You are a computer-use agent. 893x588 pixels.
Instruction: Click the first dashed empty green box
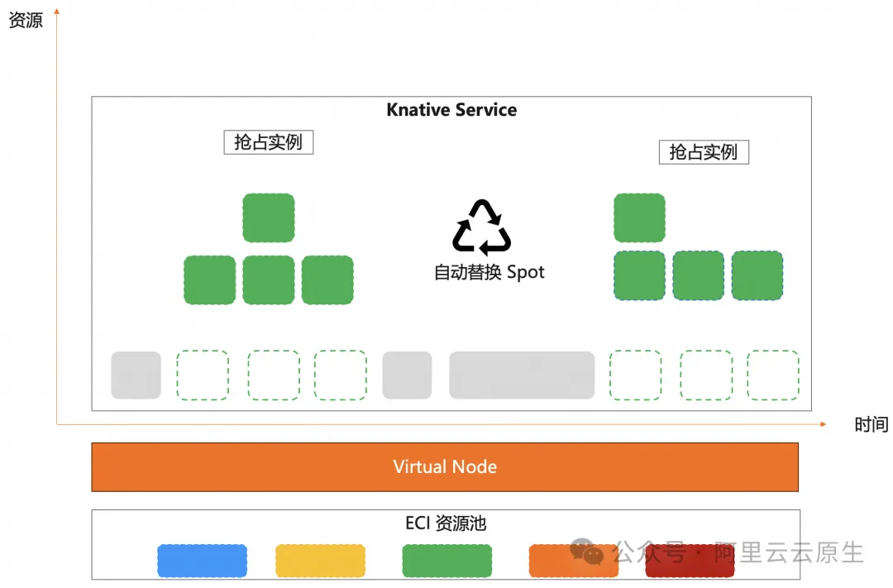pos(203,375)
